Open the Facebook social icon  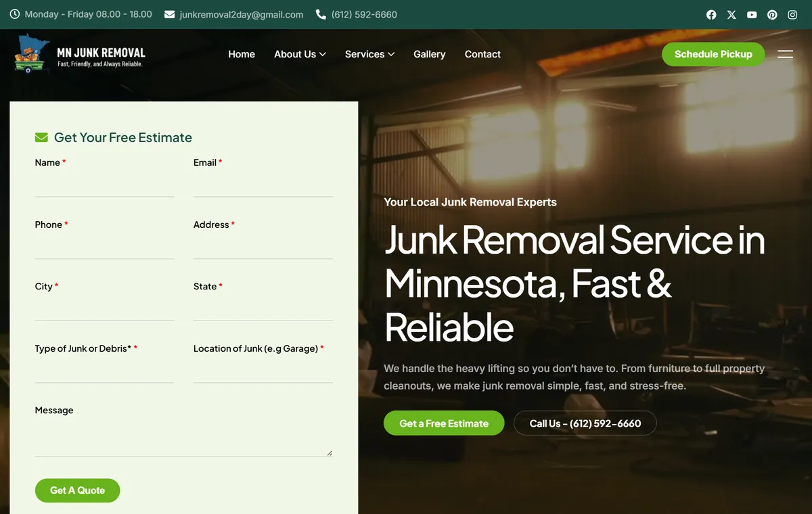[x=711, y=14]
